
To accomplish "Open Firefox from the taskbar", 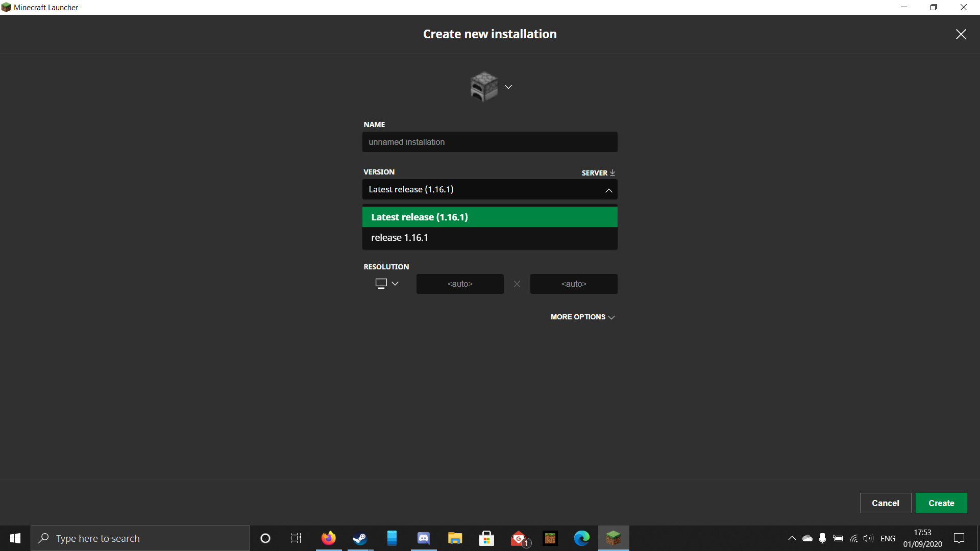I will click(329, 538).
